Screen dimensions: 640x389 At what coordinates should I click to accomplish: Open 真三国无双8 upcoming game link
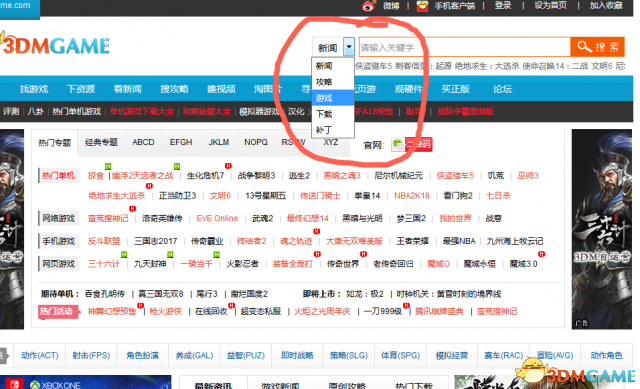161,294
